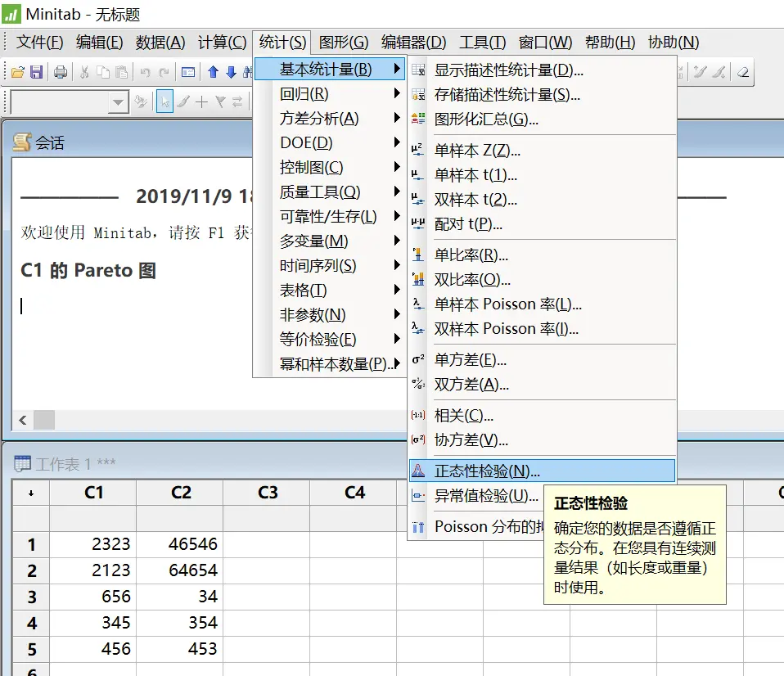
Task: Select cell containing 656 in C1
Action: (93, 597)
